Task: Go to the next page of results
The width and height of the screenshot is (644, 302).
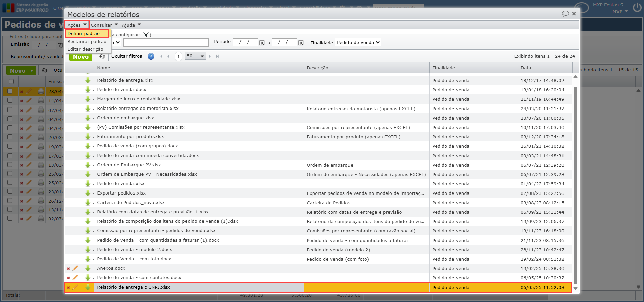Action: click(x=210, y=56)
